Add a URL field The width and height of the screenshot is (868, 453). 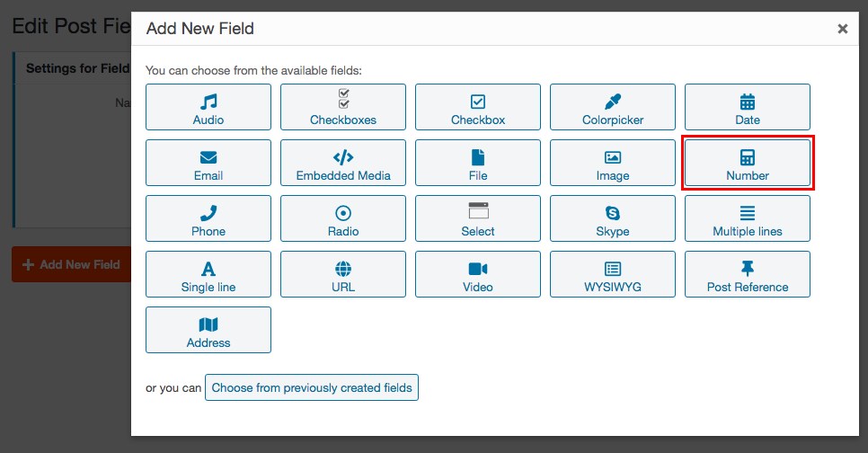tap(343, 274)
